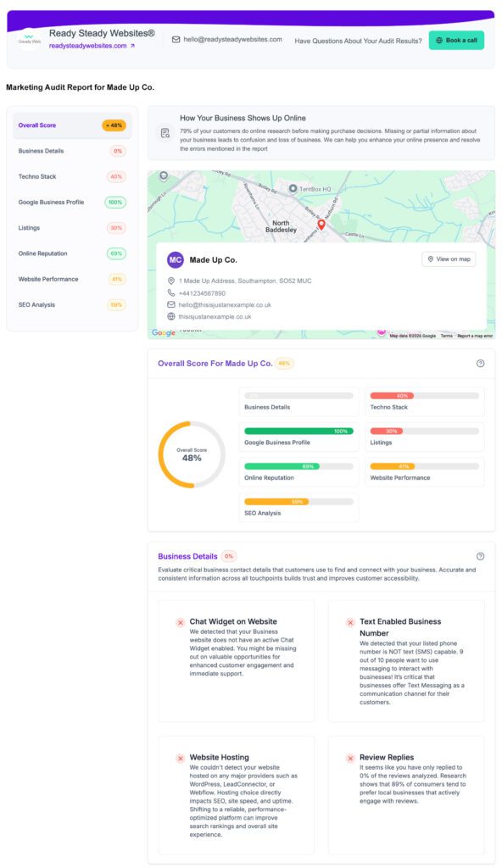Click the 0% badge beside Business Details heading
This screenshot has width=502, height=868.
pyautogui.click(x=229, y=556)
